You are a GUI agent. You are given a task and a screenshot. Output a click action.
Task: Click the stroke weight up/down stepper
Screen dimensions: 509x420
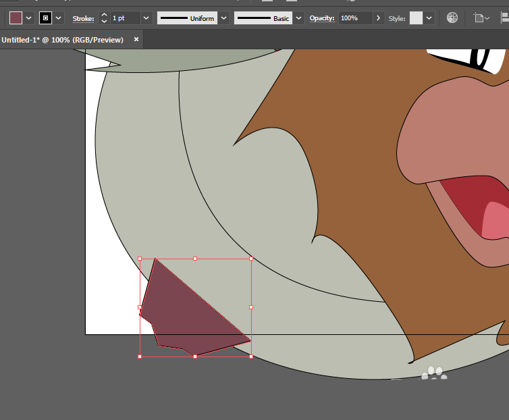[x=104, y=18]
